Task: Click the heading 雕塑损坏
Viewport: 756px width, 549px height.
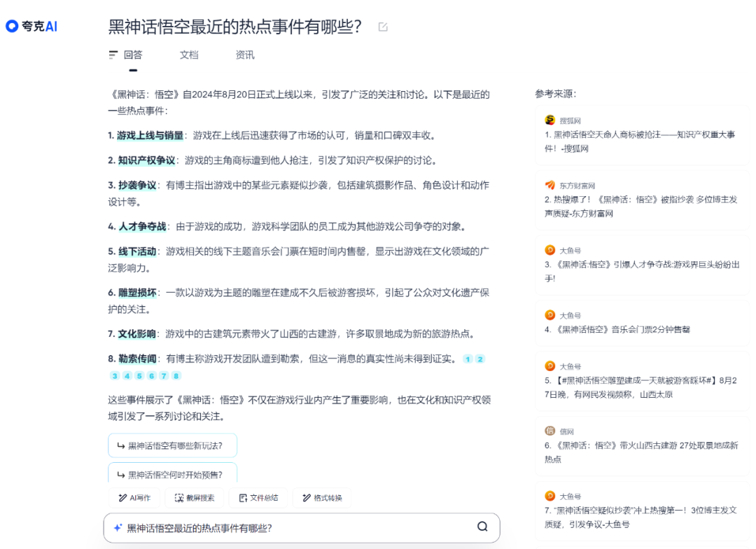Action: [137, 292]
